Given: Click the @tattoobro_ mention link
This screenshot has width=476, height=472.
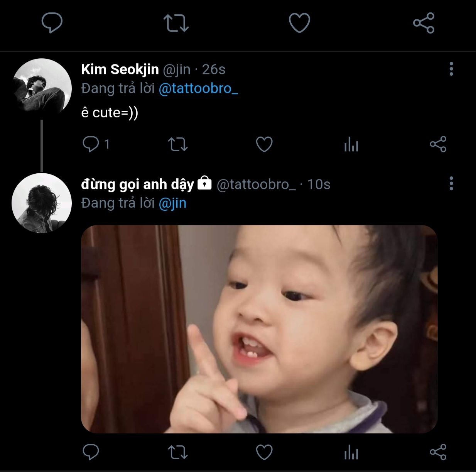Looking at the screenshot, I should tap(198, 89).
